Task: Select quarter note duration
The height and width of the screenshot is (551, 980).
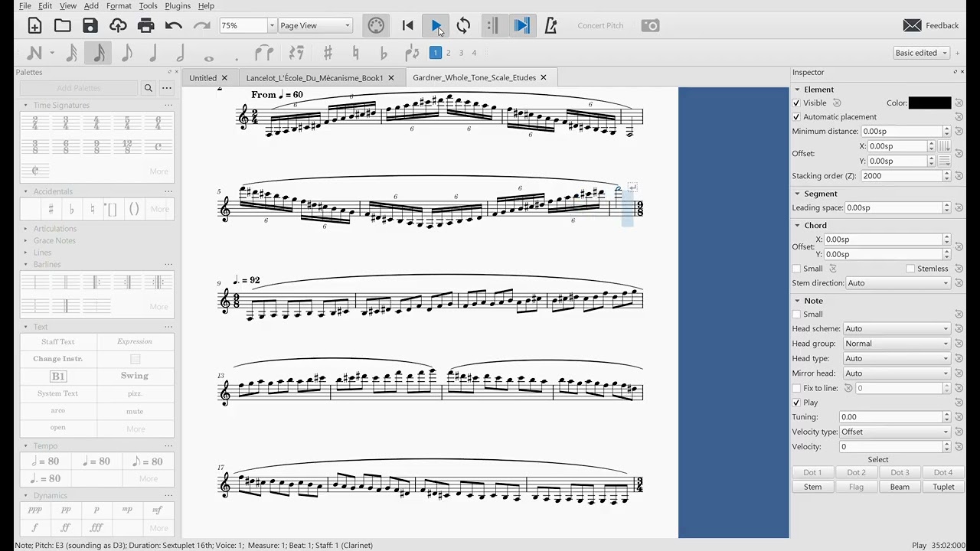Action: coord(154,53)
